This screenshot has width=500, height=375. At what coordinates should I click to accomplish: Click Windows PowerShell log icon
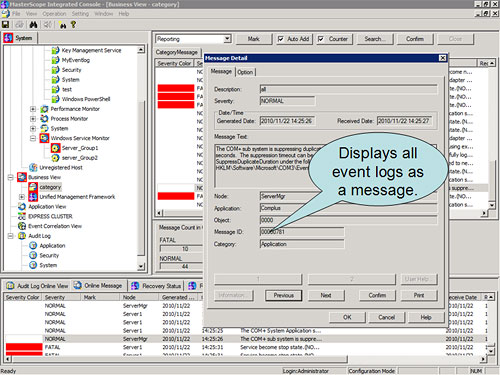[x=55, y=99]
